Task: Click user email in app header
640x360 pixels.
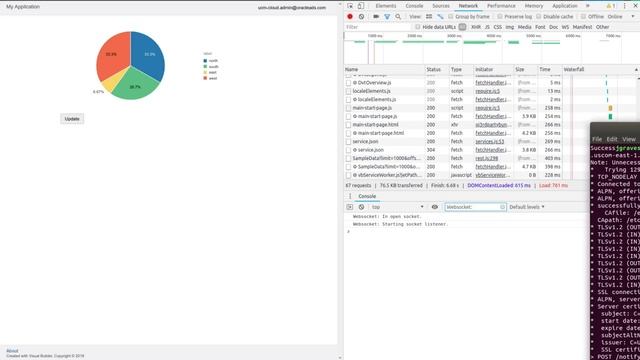Action: tap(292, 8)
